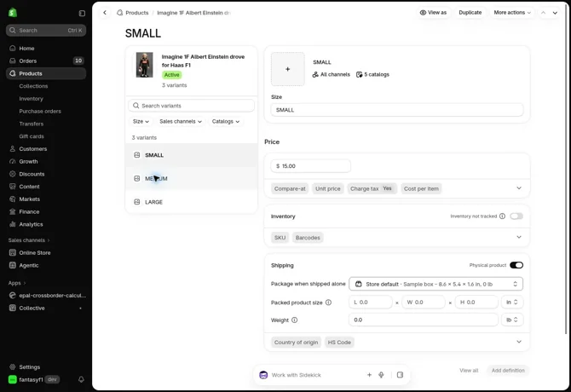Click the plus icon in Sidekick bar
Image resolution: width=571 pixels, height=392 pixels.
369,374
